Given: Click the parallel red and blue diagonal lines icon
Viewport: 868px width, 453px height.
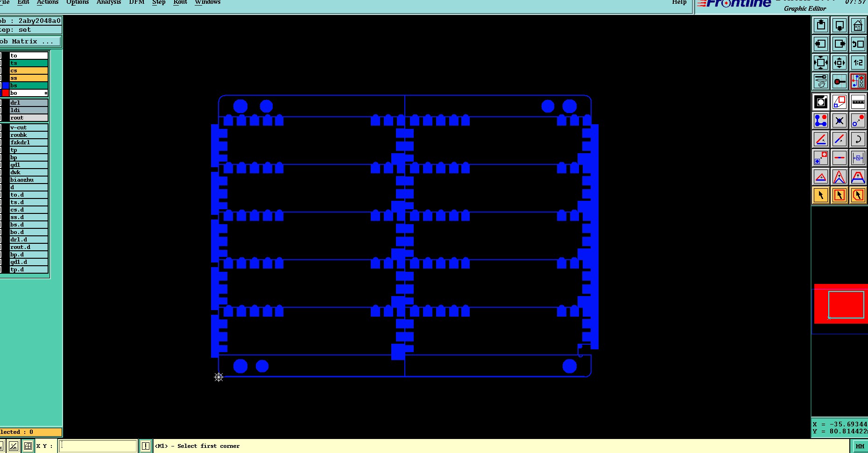Looking at the screenshot, I should tap(840, 139).
